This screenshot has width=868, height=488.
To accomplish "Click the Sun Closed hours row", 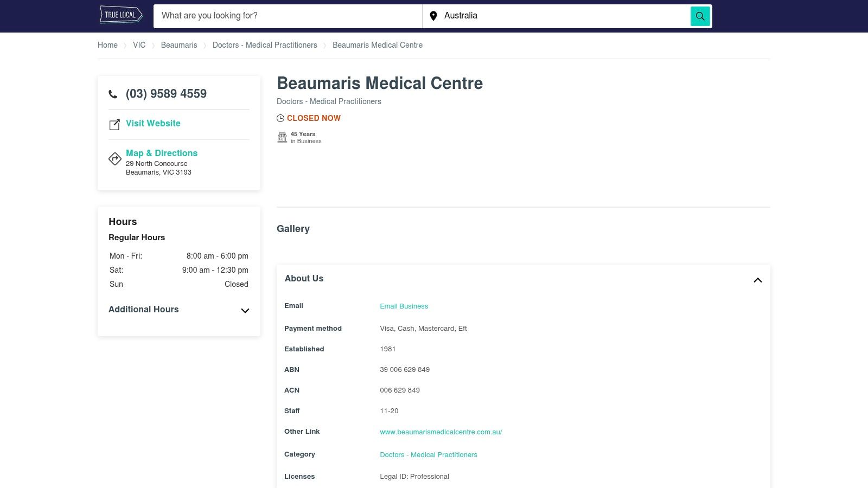I will pyautogui.click(x=179, y=284).
